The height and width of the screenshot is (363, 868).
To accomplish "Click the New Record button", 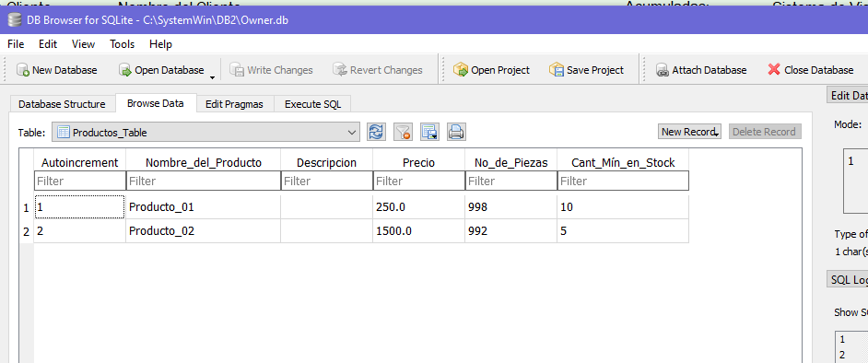I will pos(690,132).
